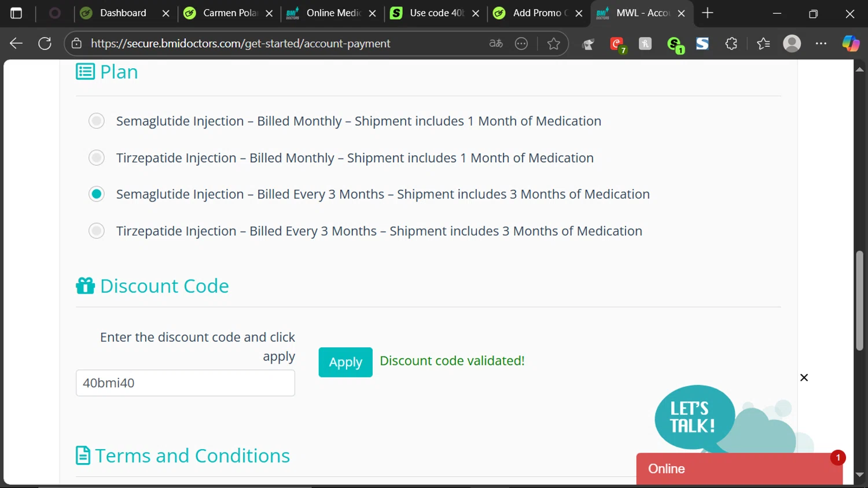Switch to the Dashboard tab
Screen dimensions: 868x488
[123, 13]
